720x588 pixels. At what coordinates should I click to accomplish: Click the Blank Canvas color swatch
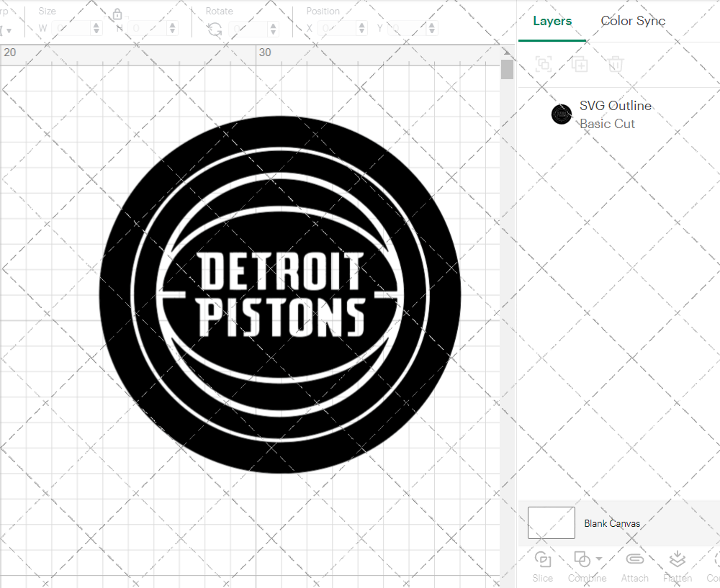click(x=551, y=523)
